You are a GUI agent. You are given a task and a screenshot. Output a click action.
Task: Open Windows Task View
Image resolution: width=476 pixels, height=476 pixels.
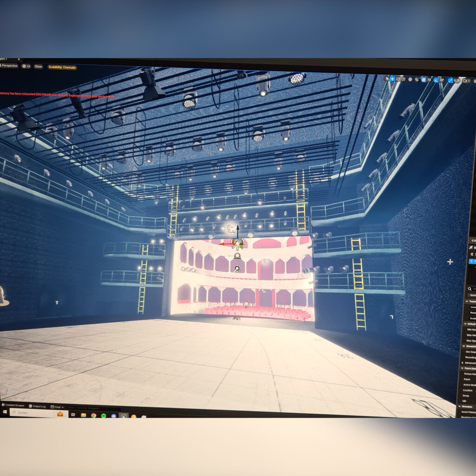click(x=73, y=415)
